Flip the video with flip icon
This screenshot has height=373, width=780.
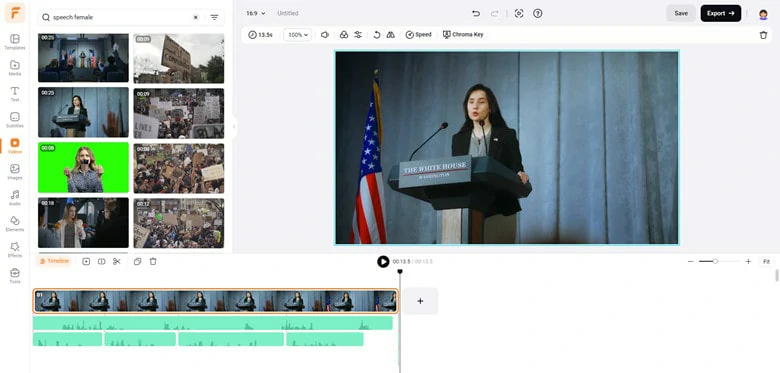390,35
